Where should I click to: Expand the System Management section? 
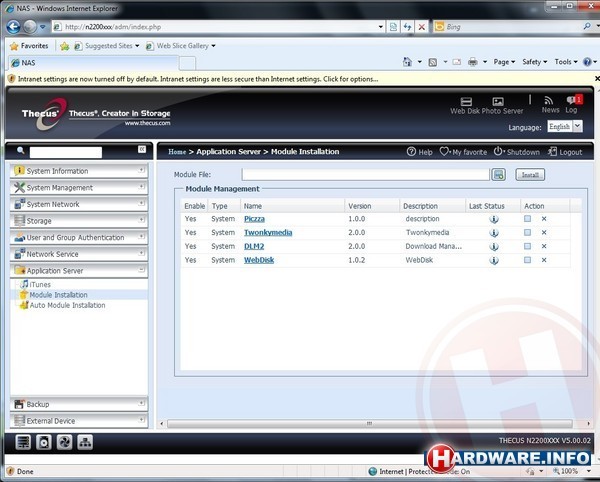(79, 188)
